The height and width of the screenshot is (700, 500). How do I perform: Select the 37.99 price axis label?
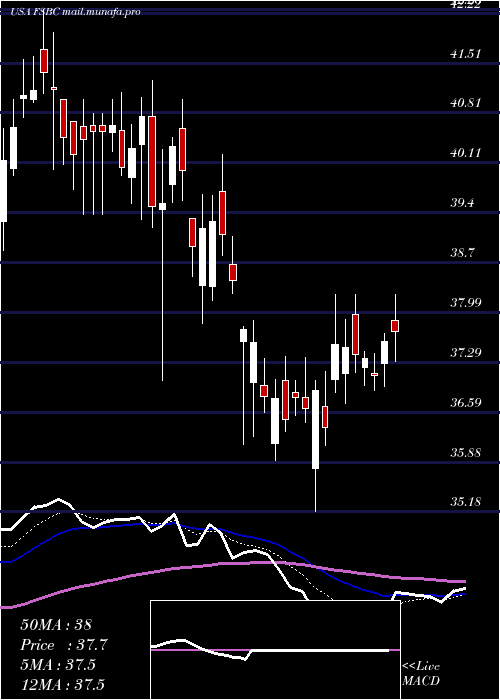point(466,303)
